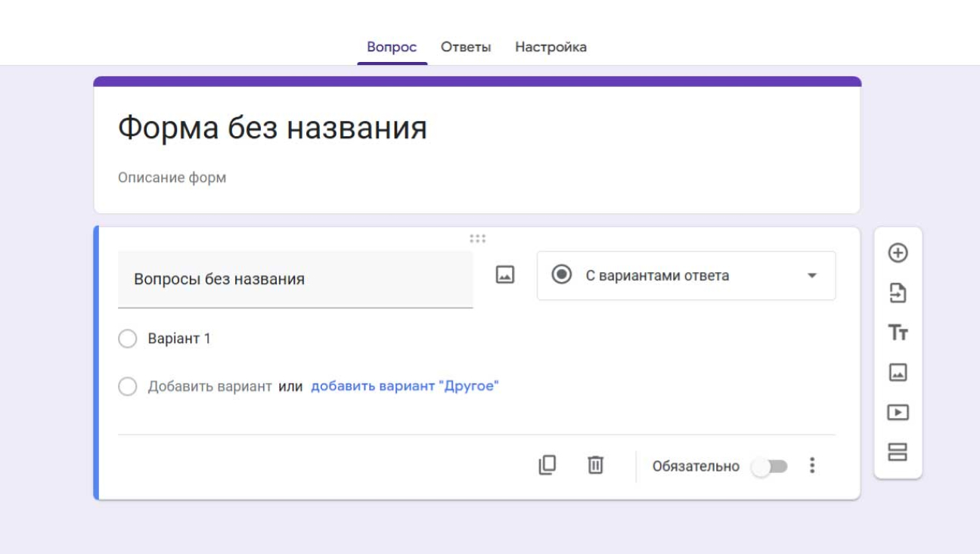Add title and description via Tt icon

click(x=898, y=333)
